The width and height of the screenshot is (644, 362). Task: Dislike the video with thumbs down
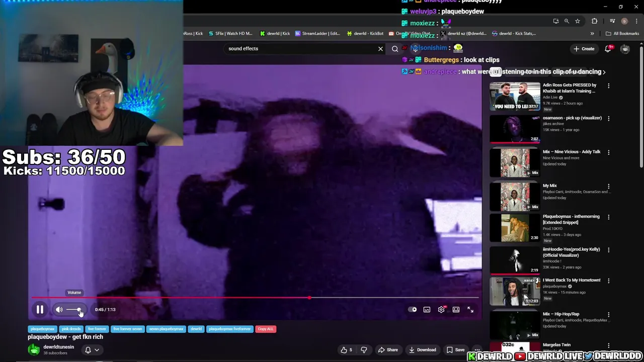(x=364, y=350)
